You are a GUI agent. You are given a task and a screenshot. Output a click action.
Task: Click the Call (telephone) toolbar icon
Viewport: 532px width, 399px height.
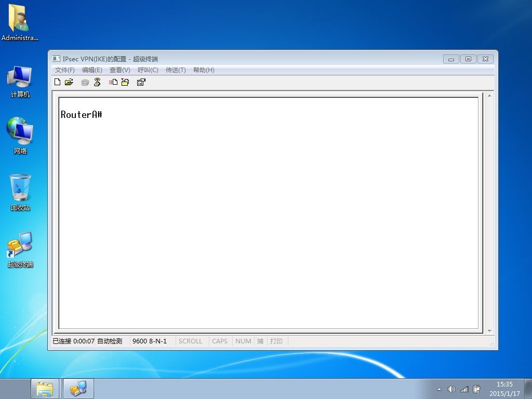(85, 83)
